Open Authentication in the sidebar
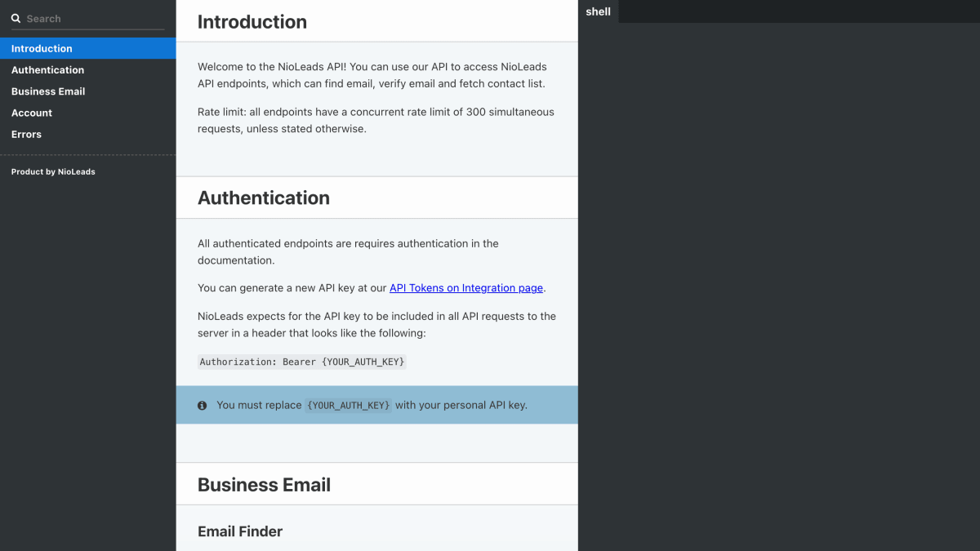 pos(87,70)
